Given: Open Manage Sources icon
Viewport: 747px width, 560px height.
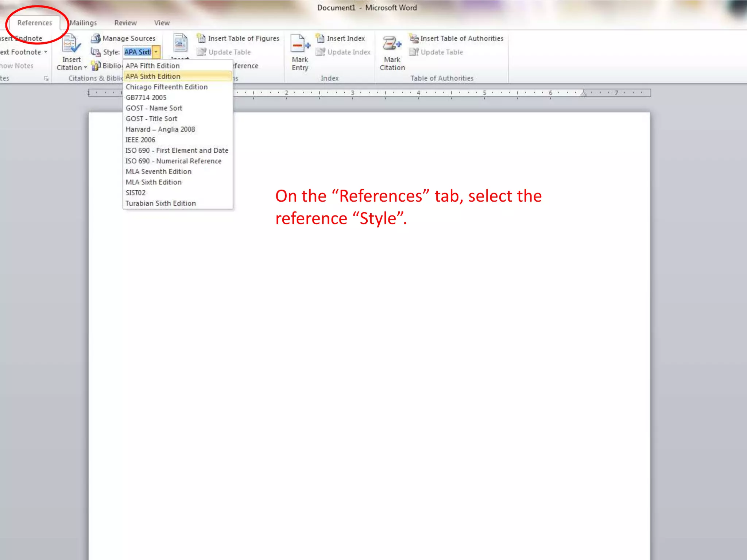Looking at the screenshot, I should [x=96, y=38].
